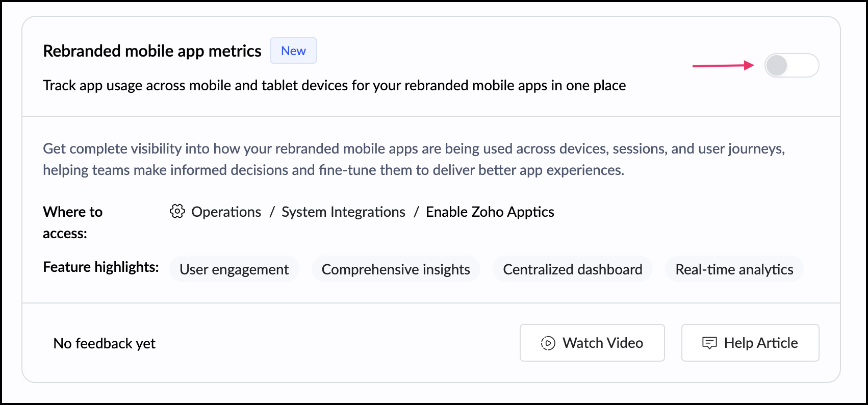The image size is (868, 405).
Task: Select the Comprehensive insights chip
Action: click(396, 269)
